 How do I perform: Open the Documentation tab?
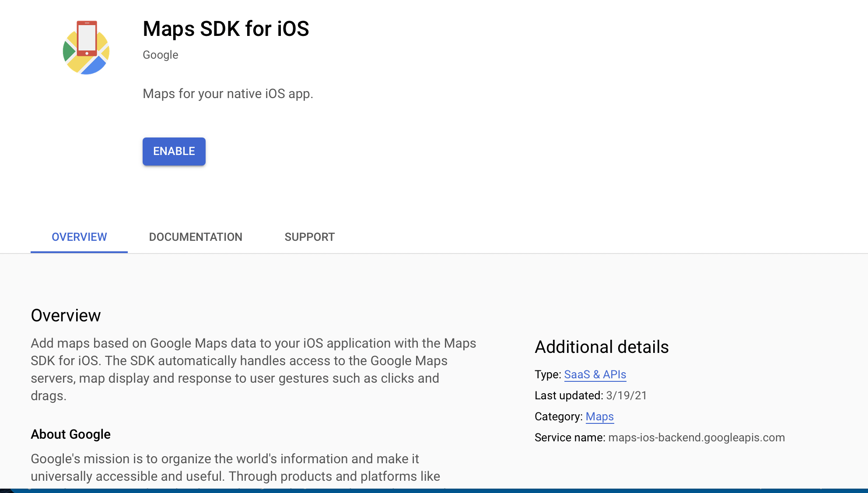tap(196, 237)
